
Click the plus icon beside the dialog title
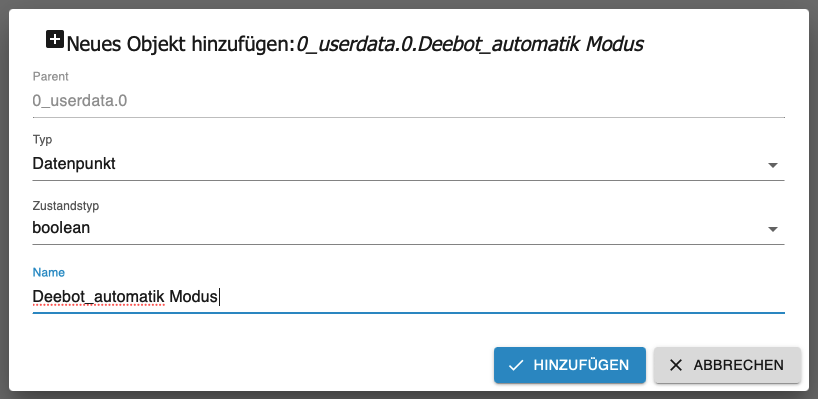pos(55,40)
